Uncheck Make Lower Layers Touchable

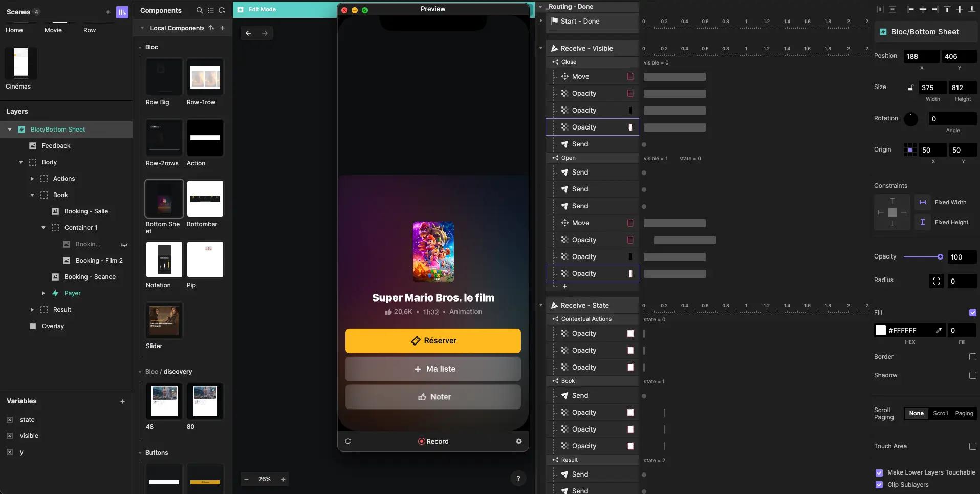coord(879,472)
